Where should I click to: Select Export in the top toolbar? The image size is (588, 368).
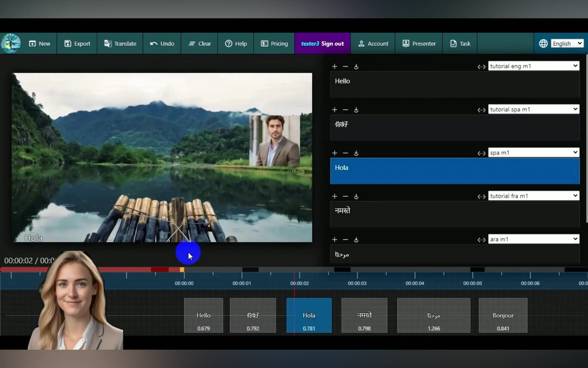pos(77,44)
